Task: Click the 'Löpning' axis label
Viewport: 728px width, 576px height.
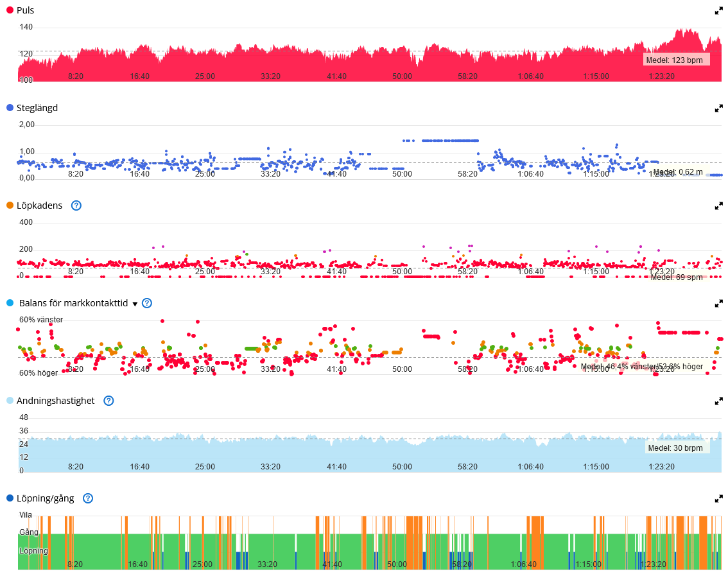Action: coord(33,551)
